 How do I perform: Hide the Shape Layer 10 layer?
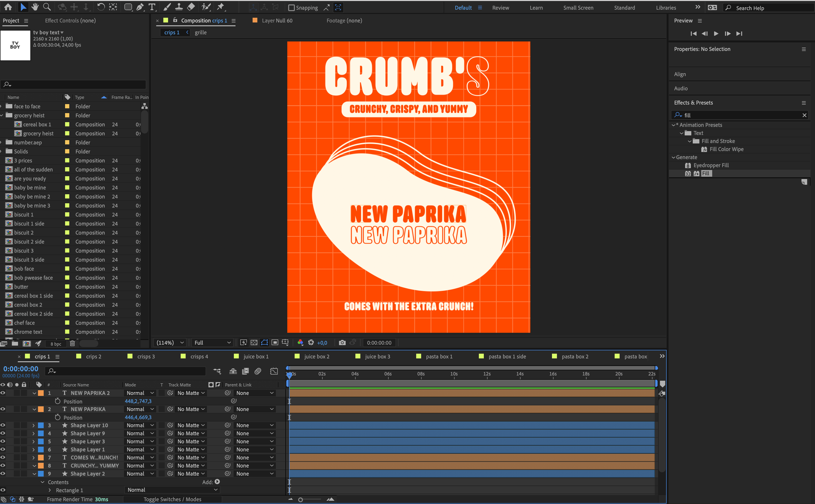[x=3, y=425]
